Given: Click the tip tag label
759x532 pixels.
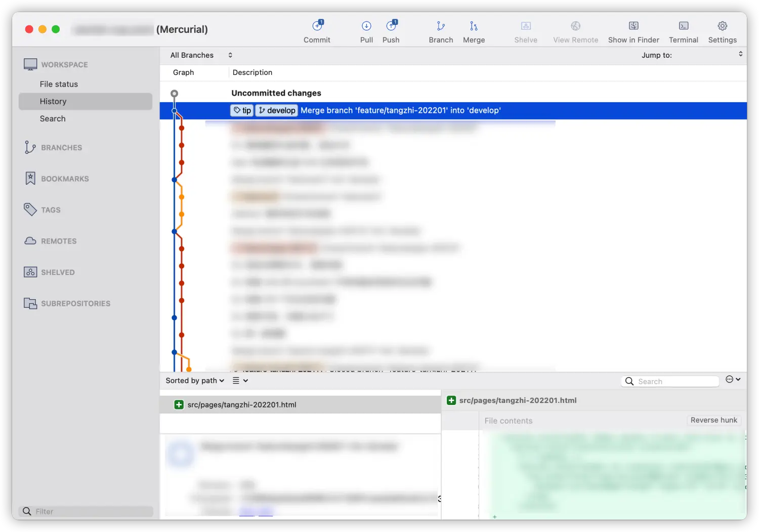Looking at the screenshot, I should click(242, 110).
